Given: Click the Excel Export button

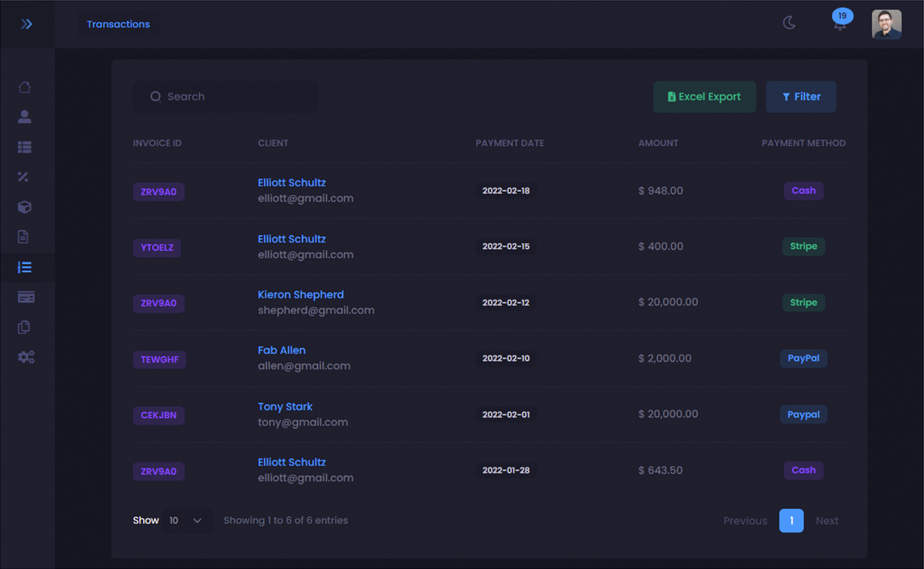Looking at the screenshot, I should (704, 96).
